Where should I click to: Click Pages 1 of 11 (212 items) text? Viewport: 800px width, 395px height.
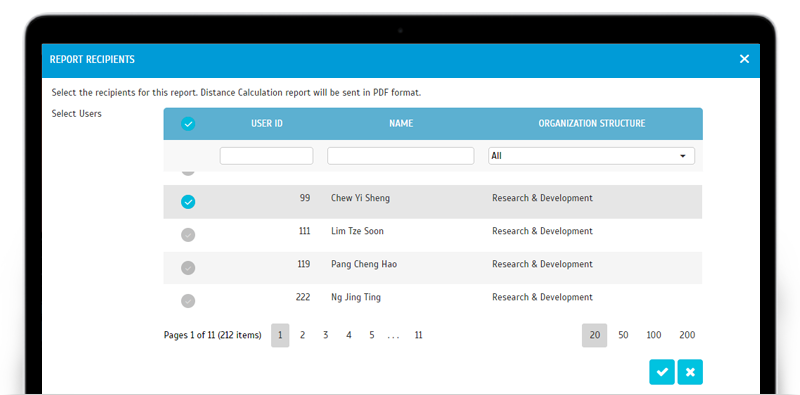212,335
